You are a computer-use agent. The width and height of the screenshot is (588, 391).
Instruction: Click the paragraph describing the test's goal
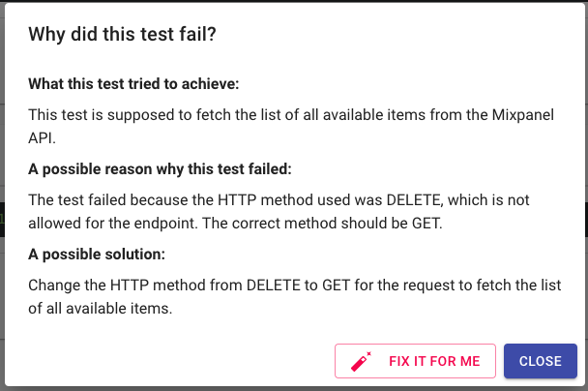pyautogui.click(x=290, y=114)
